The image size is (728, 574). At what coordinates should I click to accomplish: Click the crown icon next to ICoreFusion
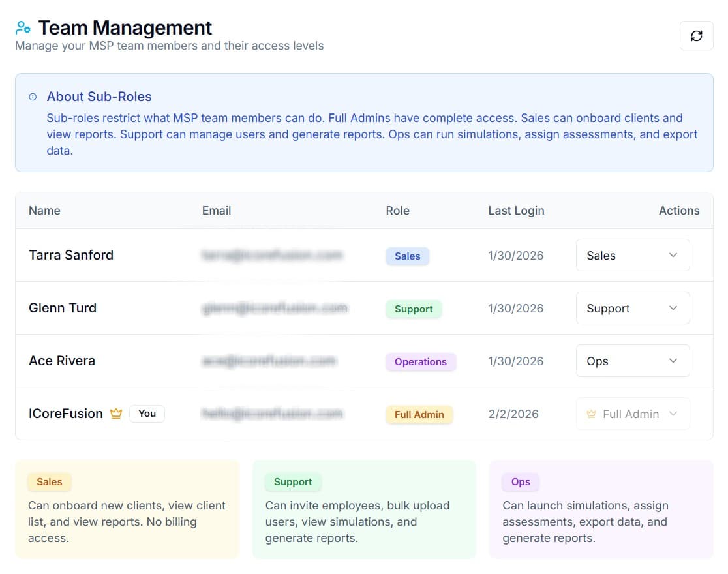click(x=116, y=414)
